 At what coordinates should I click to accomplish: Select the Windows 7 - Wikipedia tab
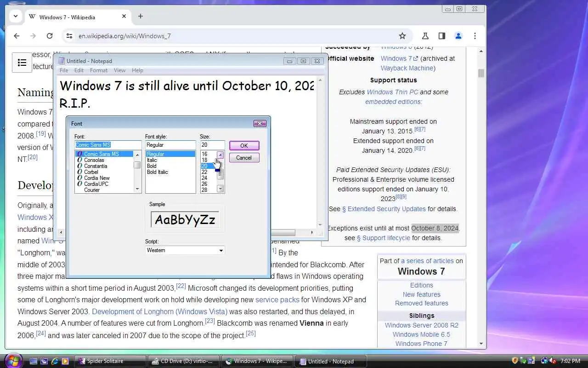(x=78, y=17)
